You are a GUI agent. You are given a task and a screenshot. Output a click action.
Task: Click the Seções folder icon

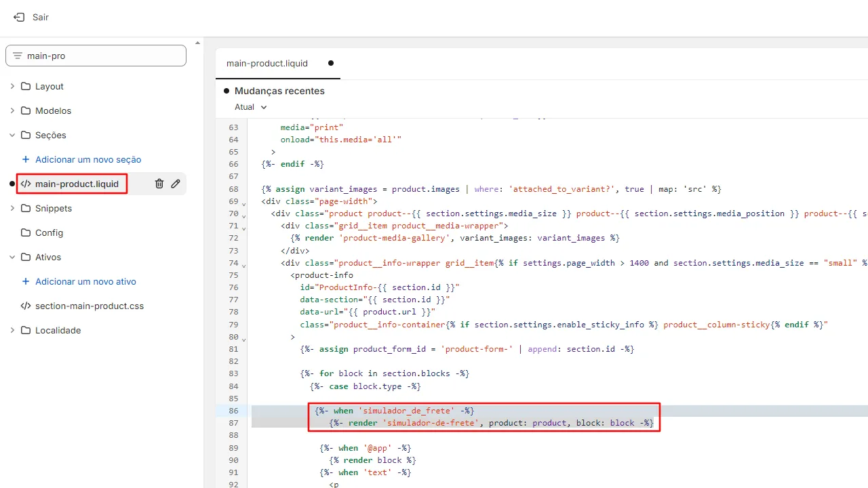click(26, 135)
